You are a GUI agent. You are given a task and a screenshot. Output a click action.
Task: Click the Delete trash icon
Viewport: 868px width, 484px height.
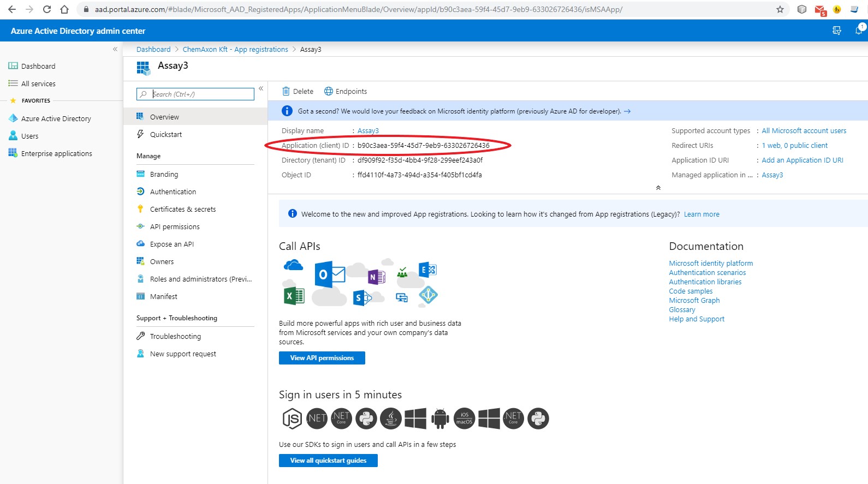tap(286, 92)
